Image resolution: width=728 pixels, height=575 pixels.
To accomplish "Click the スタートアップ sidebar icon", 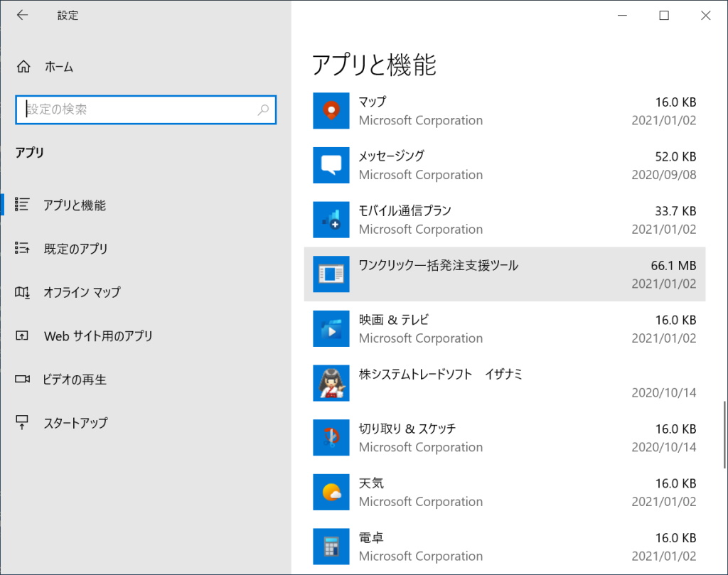I will 22,422.
